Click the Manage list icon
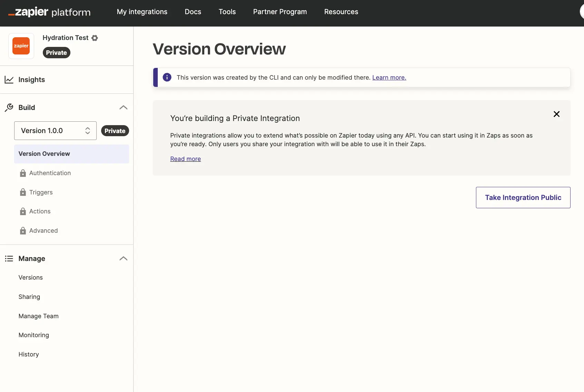 pos(9,259)
